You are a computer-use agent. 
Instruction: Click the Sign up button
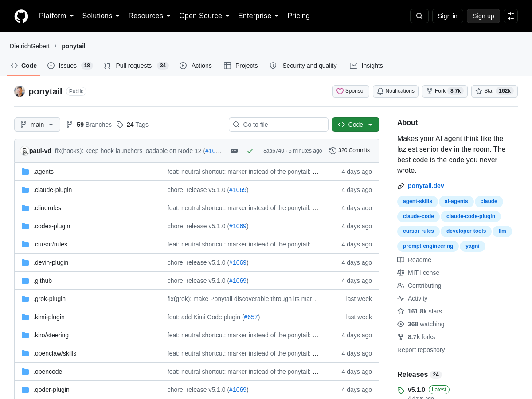483,16
